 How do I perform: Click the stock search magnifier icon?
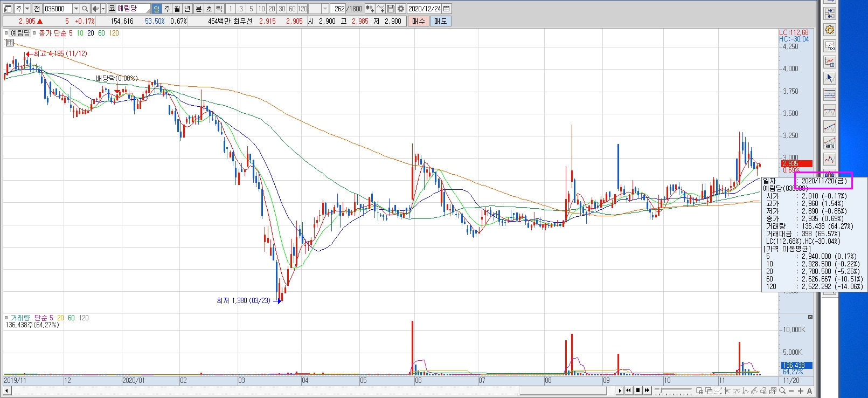click(x=85, y=9)
